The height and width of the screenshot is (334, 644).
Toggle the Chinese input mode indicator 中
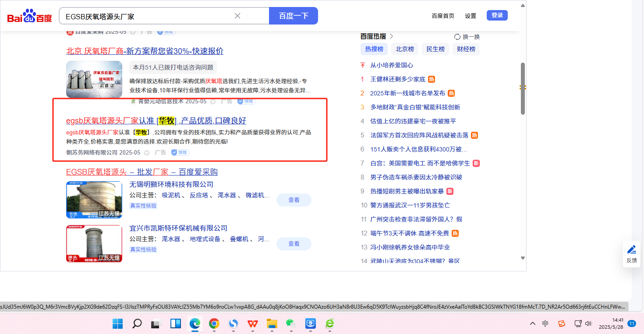545,323
